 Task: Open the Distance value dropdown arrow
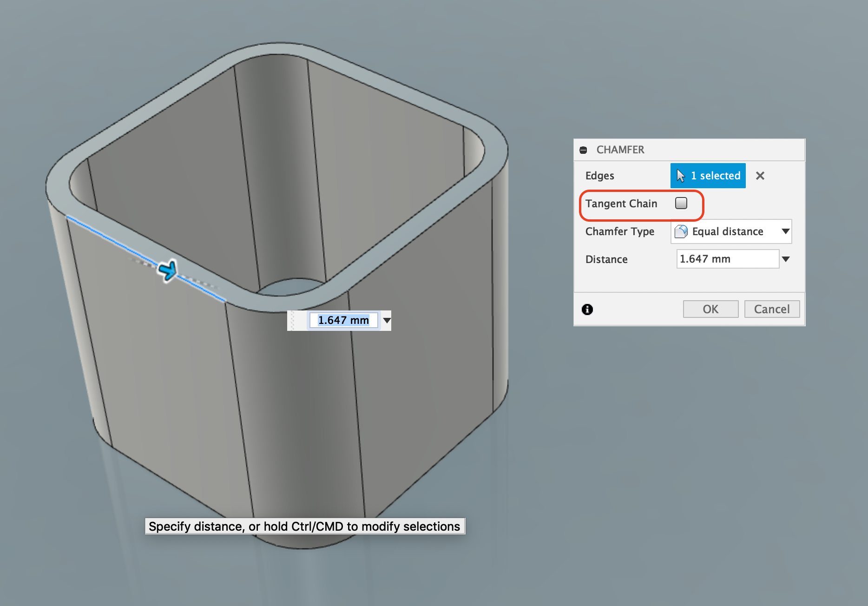[786, 259]
